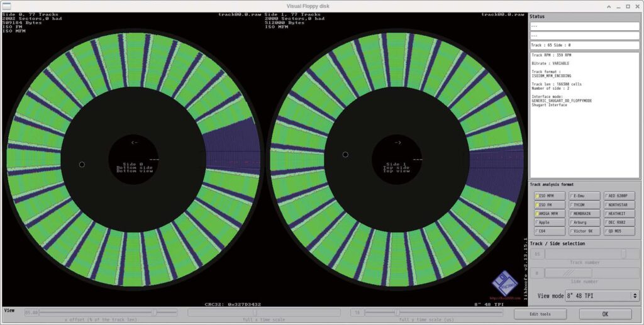The height and width of the screenshot is (325, 644).
Task: Click the index hole marker on side 1
Action: (x=345, y=155)
